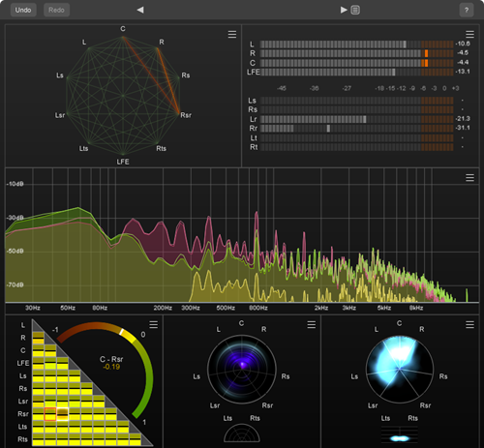Image resolution: width=484 pixels, height=448 pixels.
Task: Click the Redo button
Action: coord(56,10)
